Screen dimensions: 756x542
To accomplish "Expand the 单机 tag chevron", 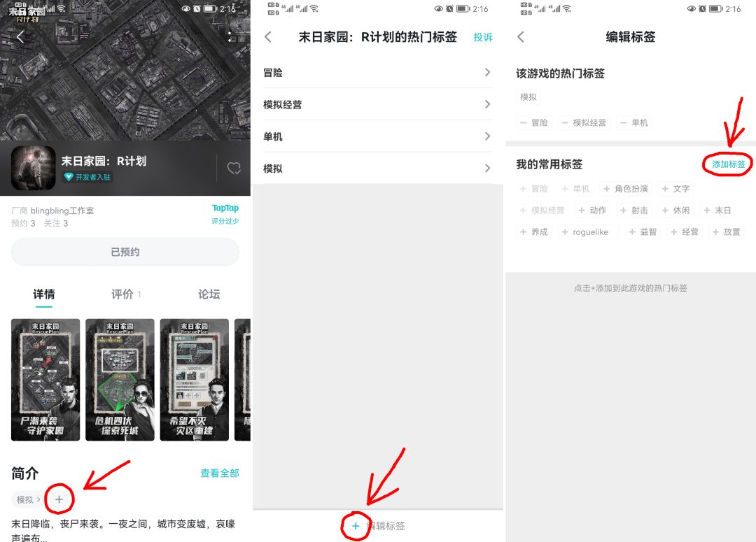I will pos(489,136).
